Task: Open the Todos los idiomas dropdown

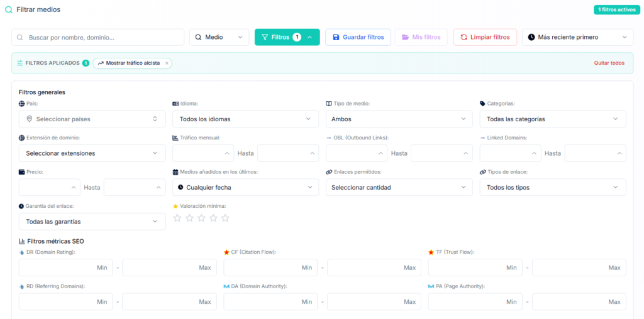Action: [246, 119]
